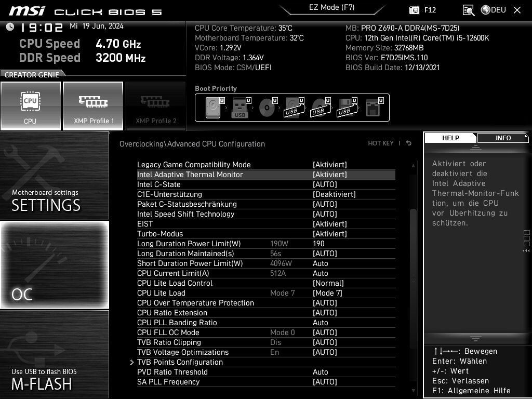
Task: Enable XMP Profile 2
Action: (x=156, y=106)
